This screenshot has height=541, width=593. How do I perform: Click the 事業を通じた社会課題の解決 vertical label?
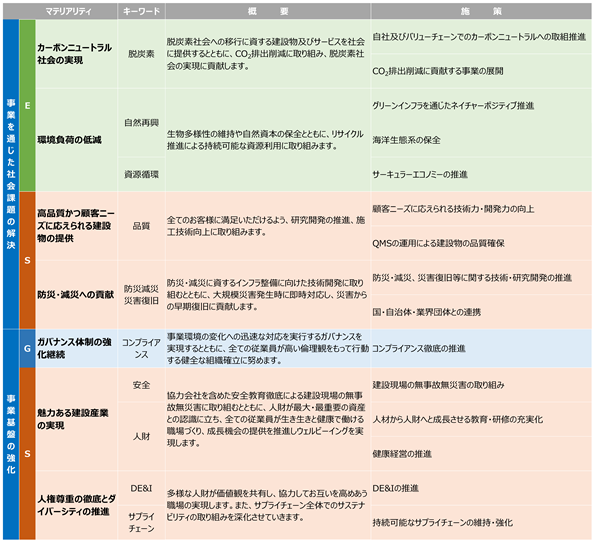(x=11, y=174)
